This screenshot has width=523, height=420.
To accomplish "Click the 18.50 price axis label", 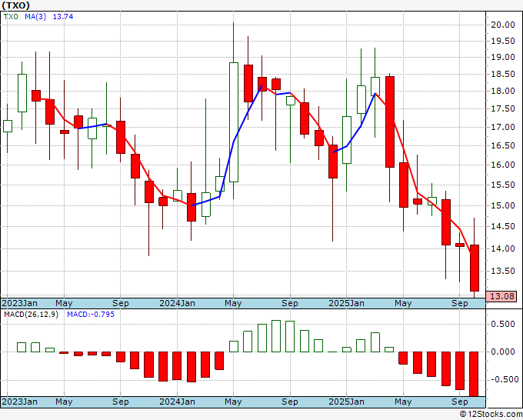I will (x=503, y=75).
